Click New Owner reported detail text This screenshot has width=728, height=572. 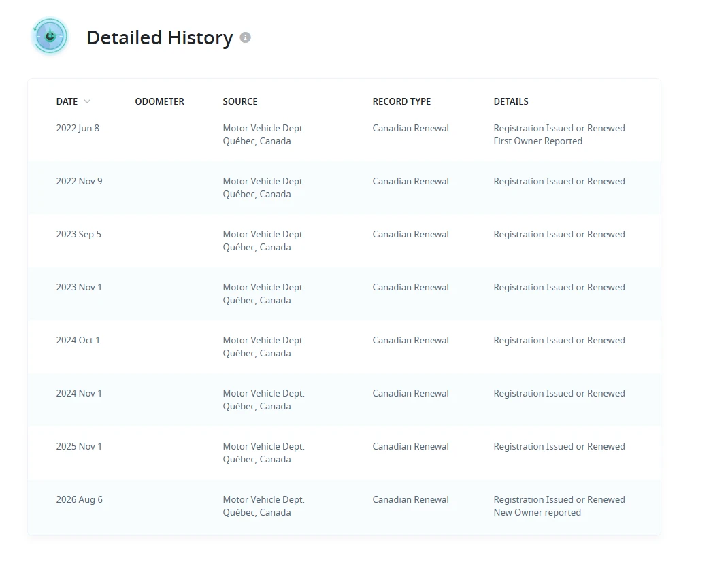click(x=537, y=513)
